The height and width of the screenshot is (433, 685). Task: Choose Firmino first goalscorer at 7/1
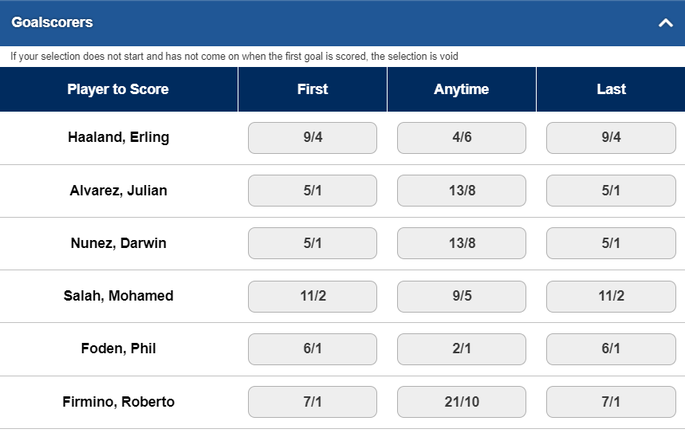[312, 402]
